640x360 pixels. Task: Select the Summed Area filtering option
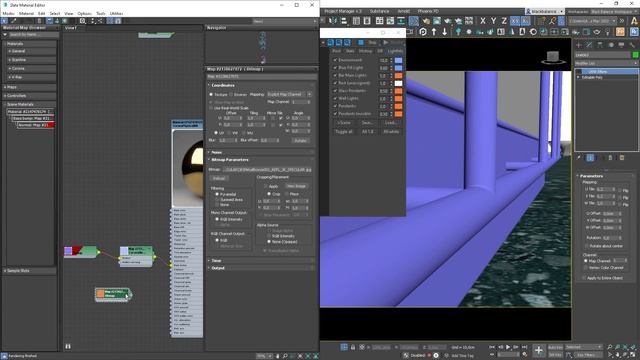click(217, 200)
